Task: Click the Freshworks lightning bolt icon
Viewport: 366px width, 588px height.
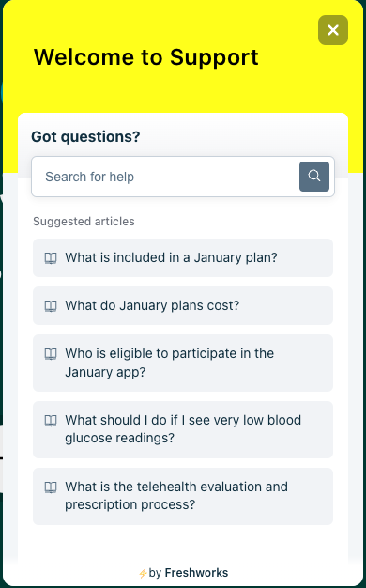Action: pos(143,573)
